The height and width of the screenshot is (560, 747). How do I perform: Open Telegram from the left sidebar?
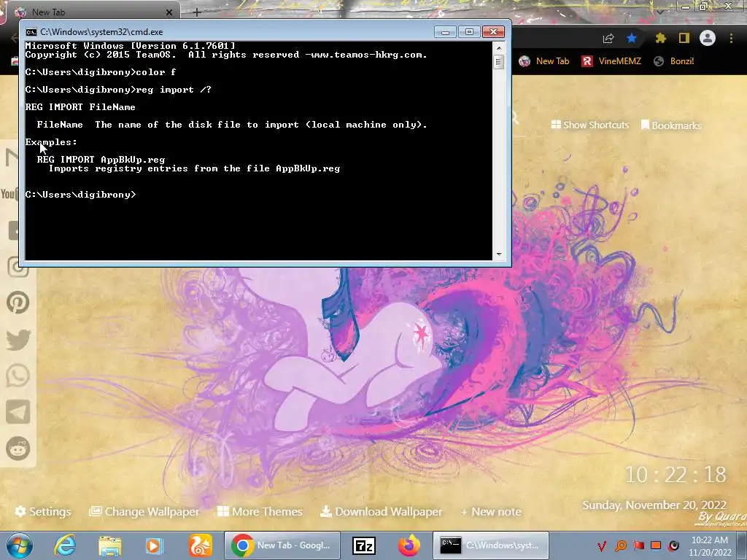click(x=18, y=412)
